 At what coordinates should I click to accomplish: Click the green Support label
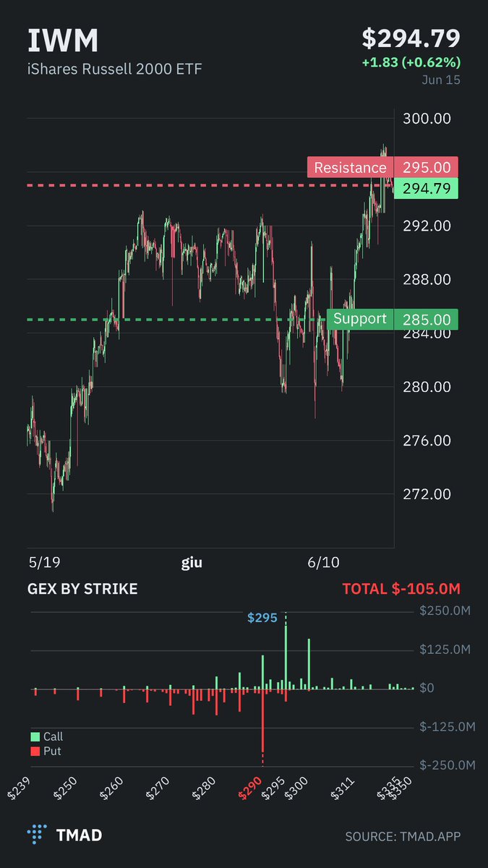click(x=360, y=319)
